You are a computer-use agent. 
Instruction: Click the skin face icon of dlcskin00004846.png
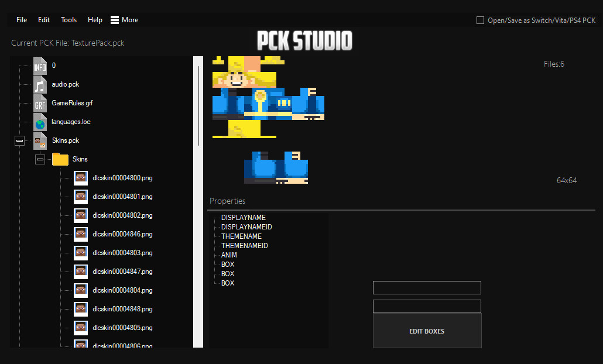pos(81,233)
